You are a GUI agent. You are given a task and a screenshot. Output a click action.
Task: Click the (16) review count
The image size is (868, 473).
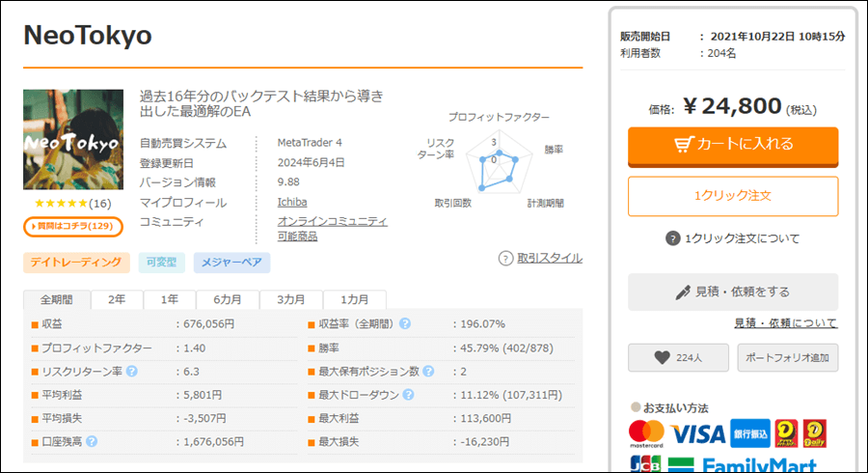[100, 204]
